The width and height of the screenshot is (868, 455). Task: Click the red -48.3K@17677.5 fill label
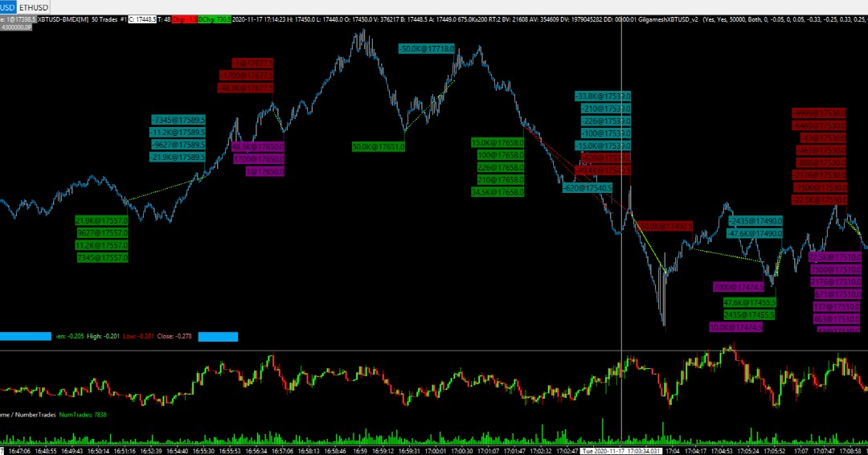click(x=245, y=88)
